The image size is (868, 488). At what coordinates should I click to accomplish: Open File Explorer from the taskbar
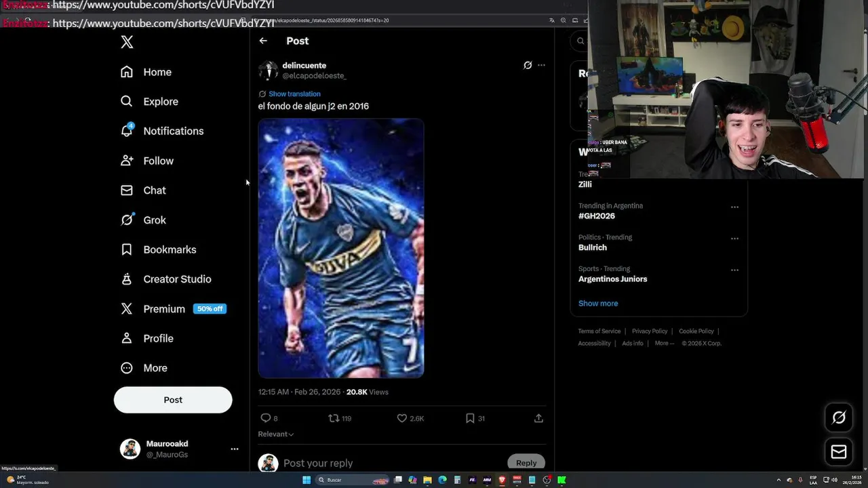pyautogui.click(x=427, y=480)
